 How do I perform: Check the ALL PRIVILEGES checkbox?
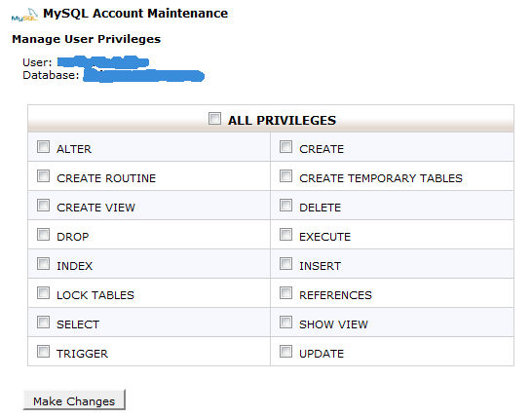(214, 119)
